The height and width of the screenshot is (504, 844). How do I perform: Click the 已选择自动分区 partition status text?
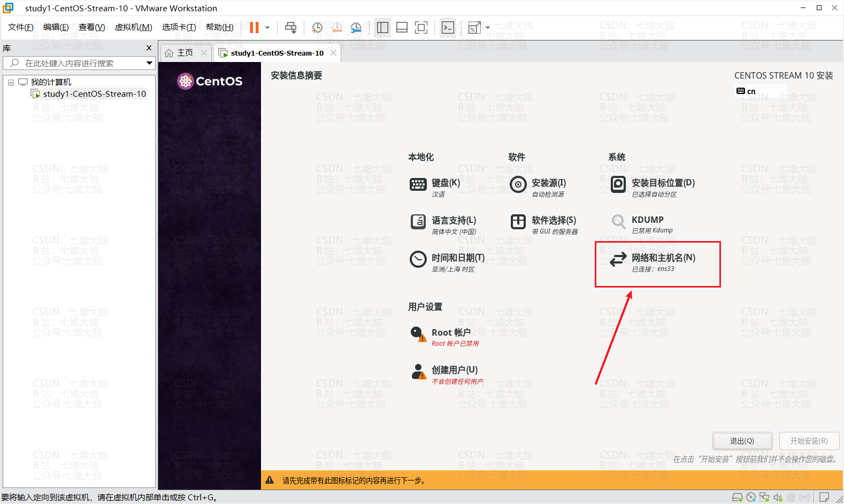click(x=654, y=195)
